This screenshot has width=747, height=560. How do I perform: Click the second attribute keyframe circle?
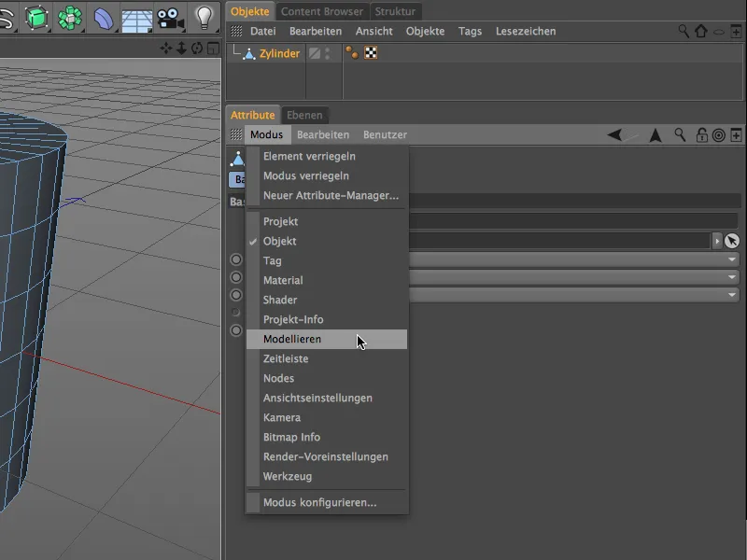click(236, 277)
